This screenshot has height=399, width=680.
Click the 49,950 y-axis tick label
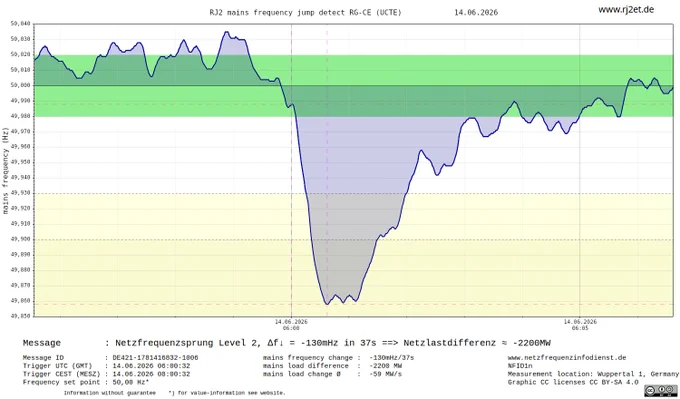click(21, 163)
